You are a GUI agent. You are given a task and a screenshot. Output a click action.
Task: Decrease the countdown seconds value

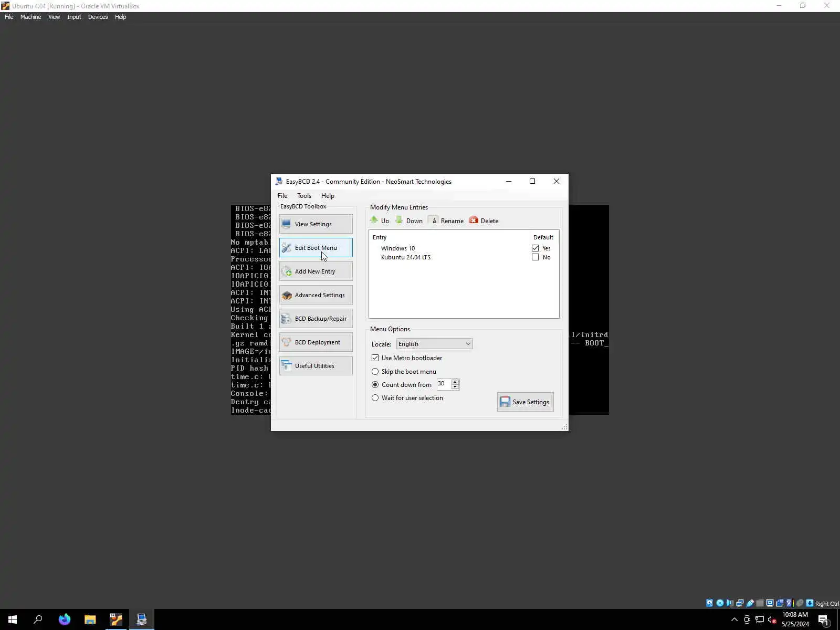pyautogui.click(x=455, y=387)
